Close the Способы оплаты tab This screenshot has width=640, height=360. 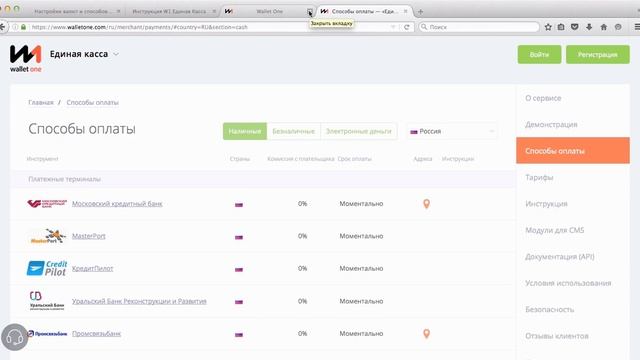(x=405, y=11)
